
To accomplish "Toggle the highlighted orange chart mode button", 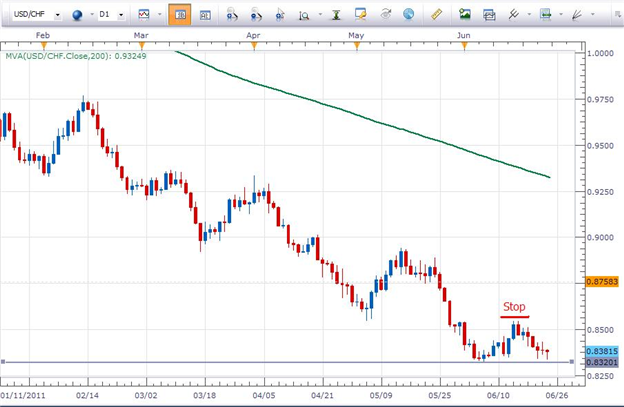I will pos(179,15).
